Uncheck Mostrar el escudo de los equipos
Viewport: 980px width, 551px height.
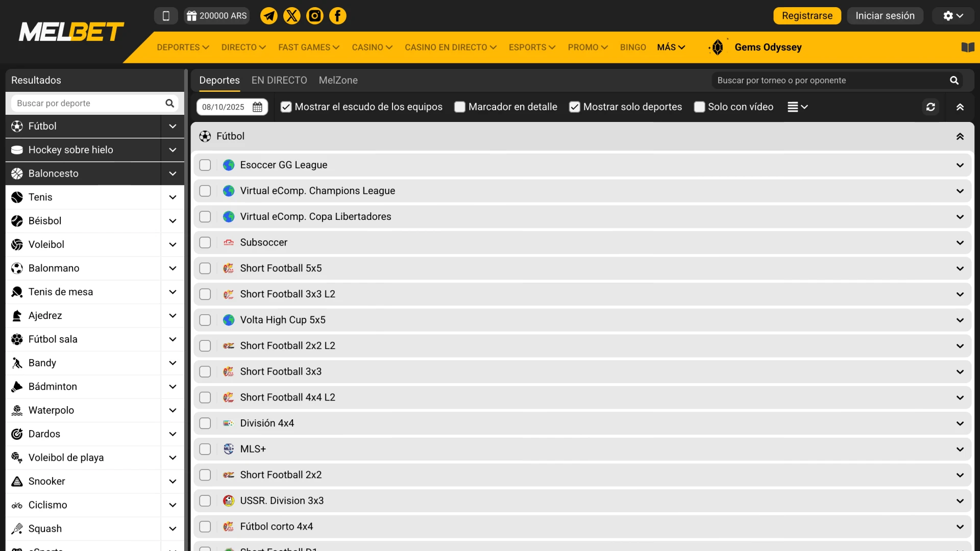click(286, 107)
